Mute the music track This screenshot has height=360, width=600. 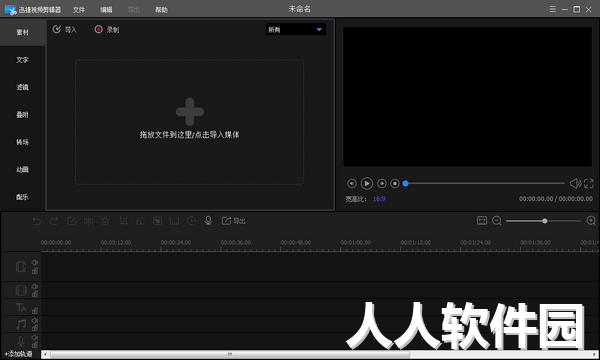point(34,320)
